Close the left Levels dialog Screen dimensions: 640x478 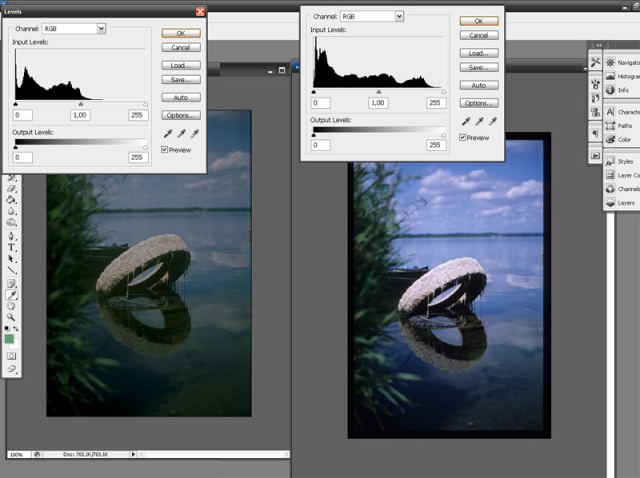point(200,11)
